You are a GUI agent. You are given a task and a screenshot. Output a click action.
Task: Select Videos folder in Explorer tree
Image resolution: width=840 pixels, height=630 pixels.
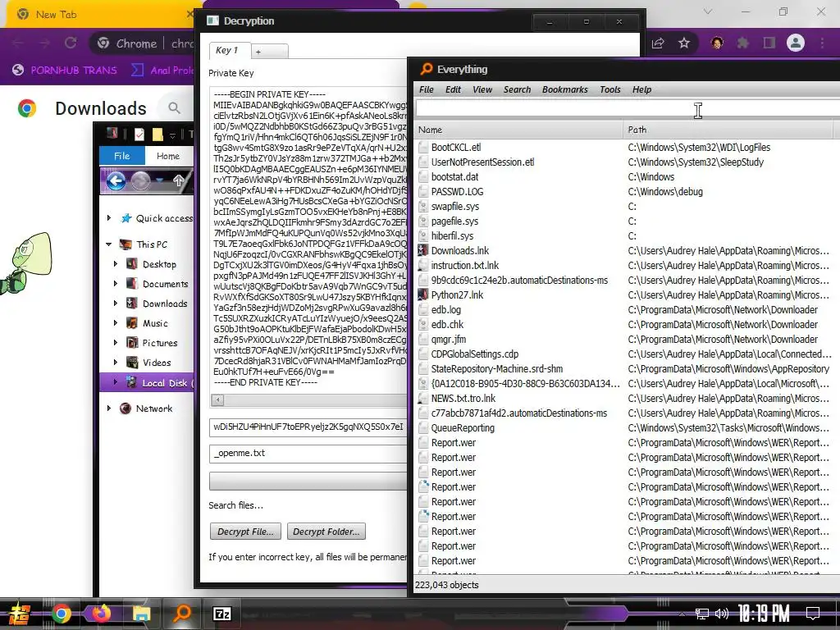[x=157, y=363]
